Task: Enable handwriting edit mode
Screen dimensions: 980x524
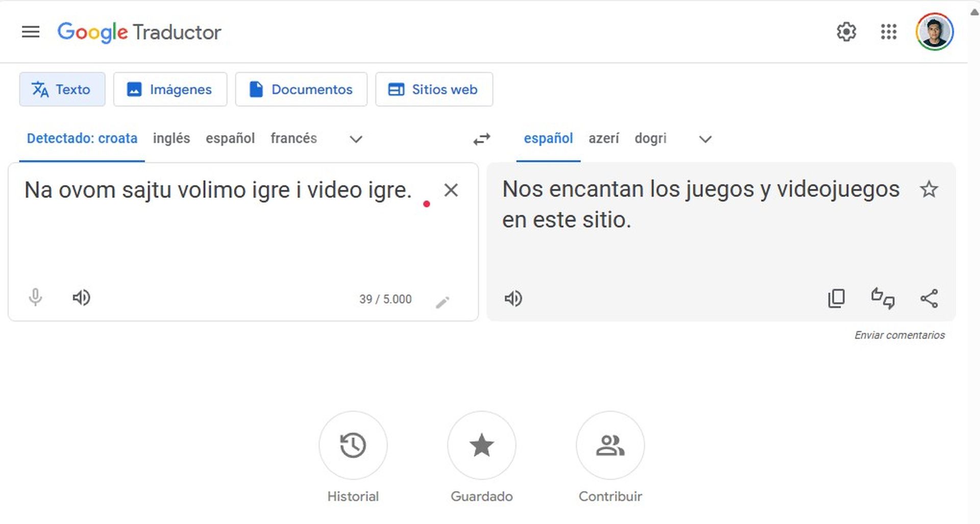Action: click(x=442, y=302)
